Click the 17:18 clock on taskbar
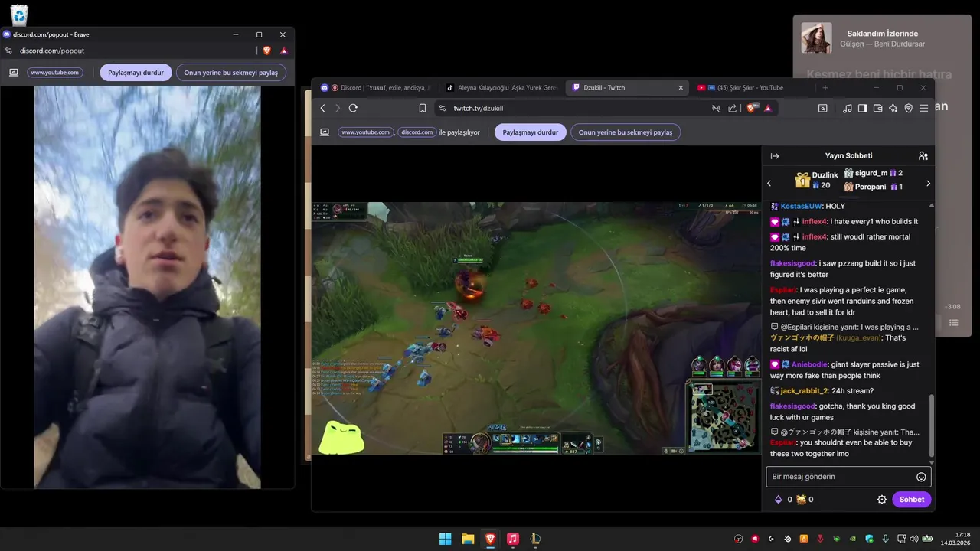This screenshot has height=551, width=980. click(x=963, y=534)
